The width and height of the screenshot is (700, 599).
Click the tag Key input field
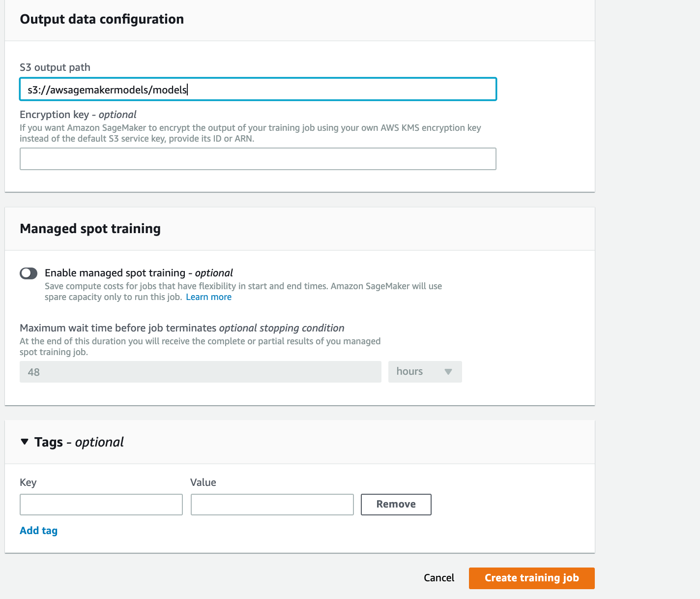101,504
